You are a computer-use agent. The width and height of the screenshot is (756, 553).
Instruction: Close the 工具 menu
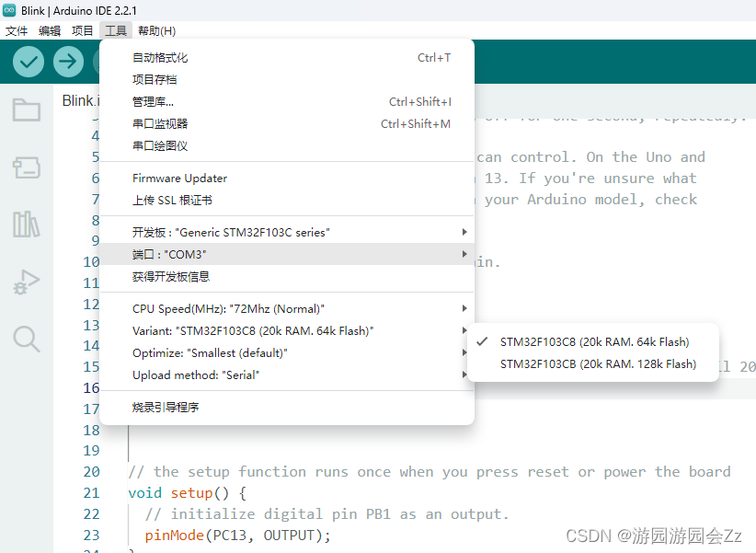pos(116,31)
